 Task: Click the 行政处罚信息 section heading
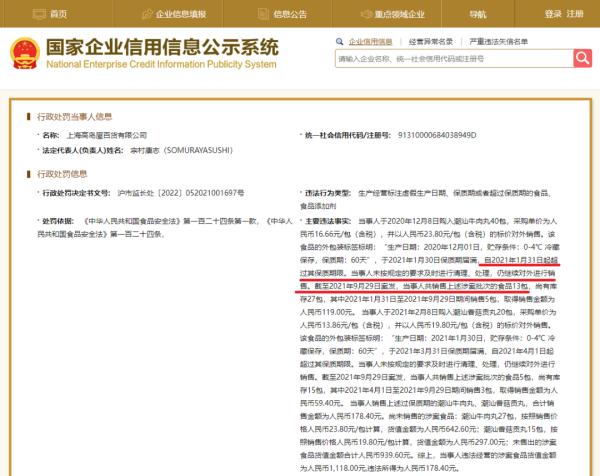(x=62, y=174)
